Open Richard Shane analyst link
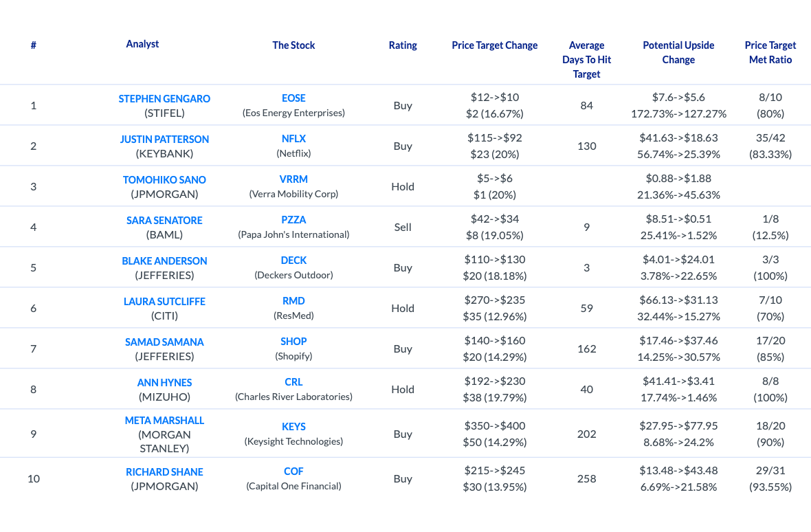 [x=164, y=472]
